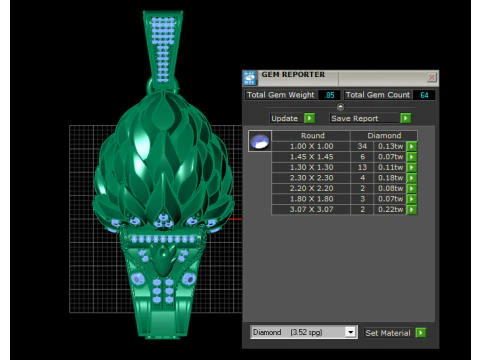This screenshot has width=480, height=360.
Task: Select the round gem thumbnail icon
Action: pyautogui.click(x=260, y=141)
